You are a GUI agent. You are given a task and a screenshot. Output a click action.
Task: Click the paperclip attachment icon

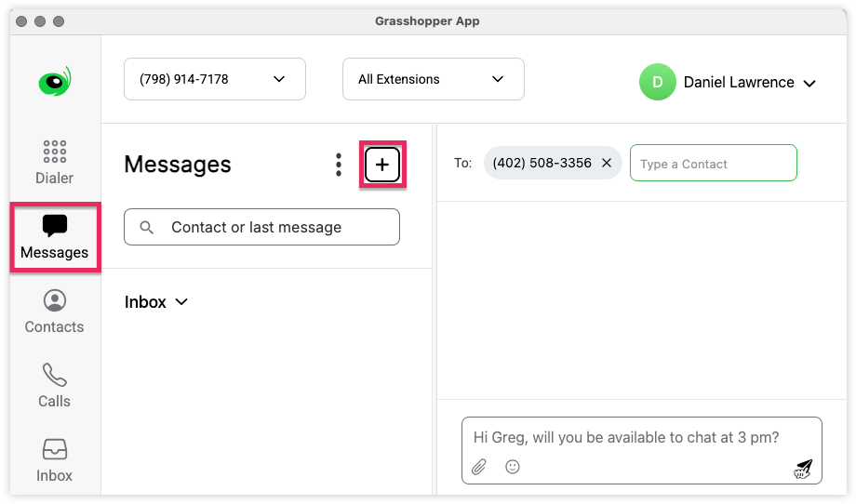(x=479, y=467)
